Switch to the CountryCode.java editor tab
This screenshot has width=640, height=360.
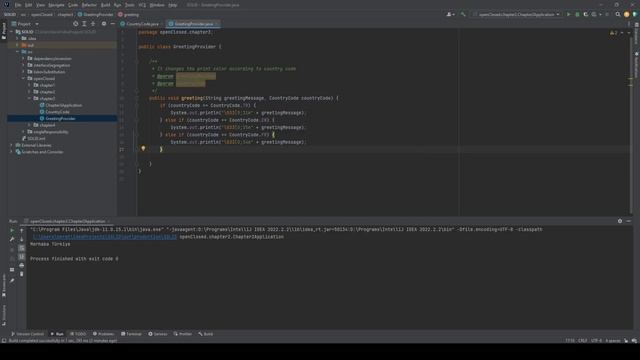[142, 24]
